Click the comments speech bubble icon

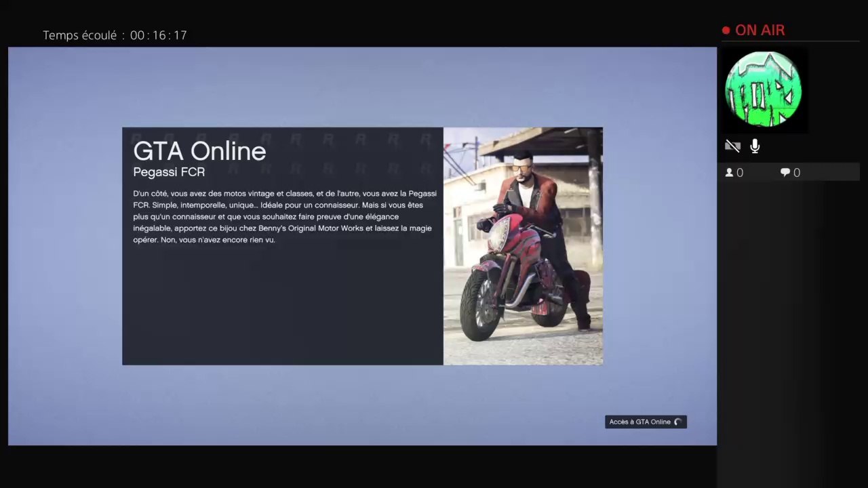785,173
